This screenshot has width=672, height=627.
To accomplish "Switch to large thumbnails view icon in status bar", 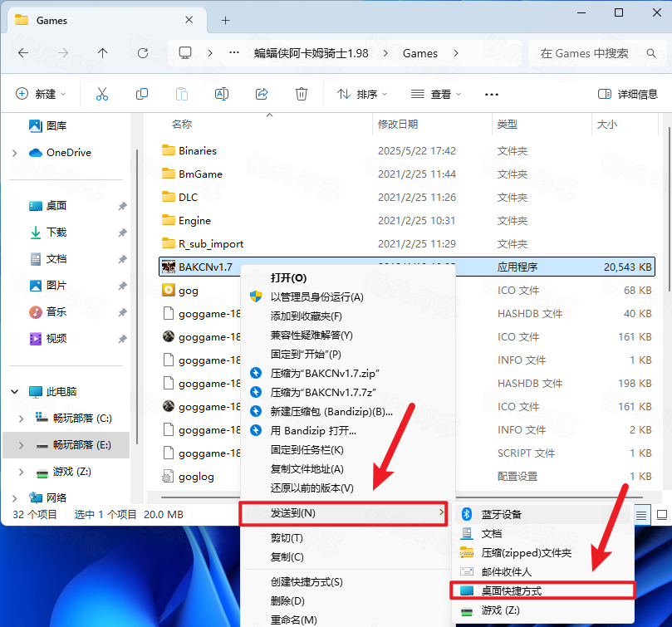I will pyautogui.click(x=662, y=515).
